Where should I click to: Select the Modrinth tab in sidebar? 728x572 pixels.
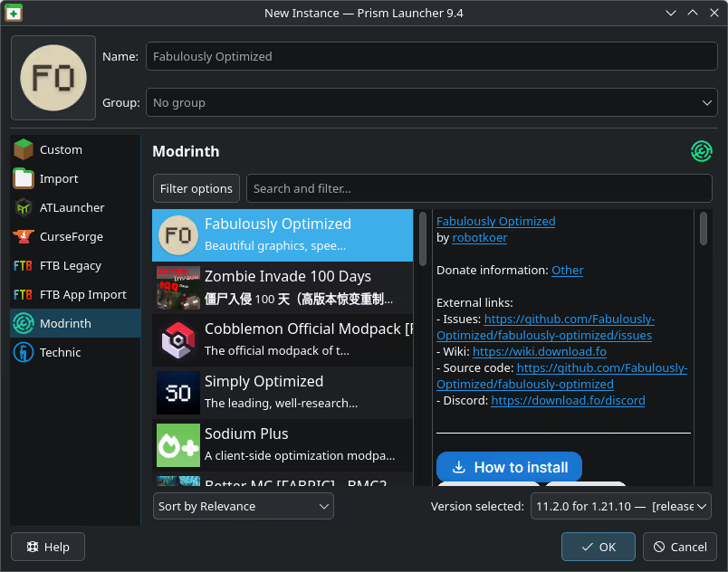pos(65,324)
